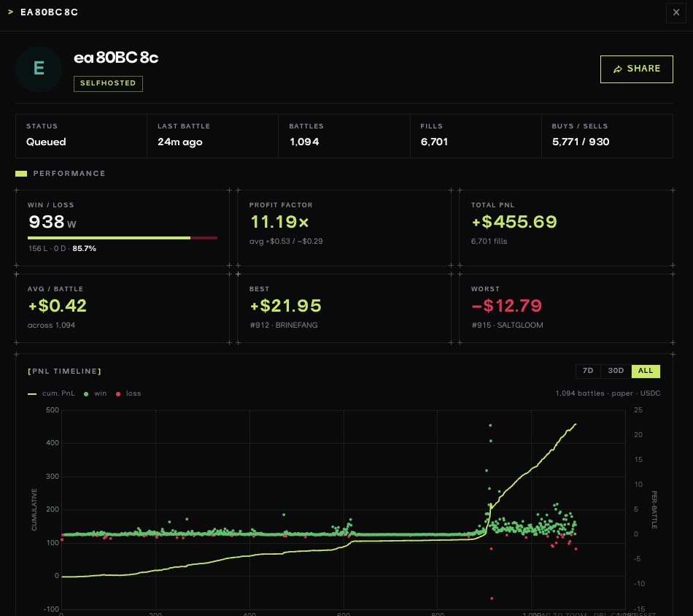Click the avg per battle +$0.42
This screenshot has width=693, height=616.
click(58, 306)
